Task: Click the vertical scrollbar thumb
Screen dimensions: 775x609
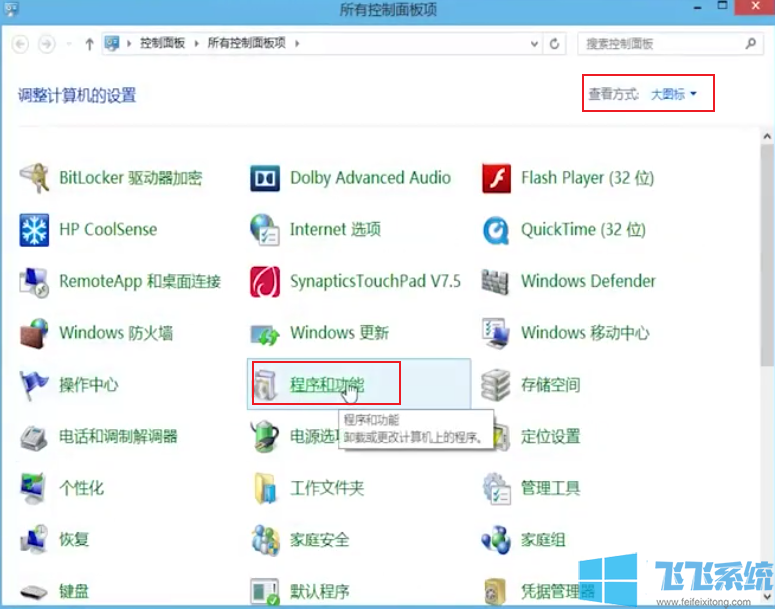Action: pyautogui.click(x=767, y=255)
